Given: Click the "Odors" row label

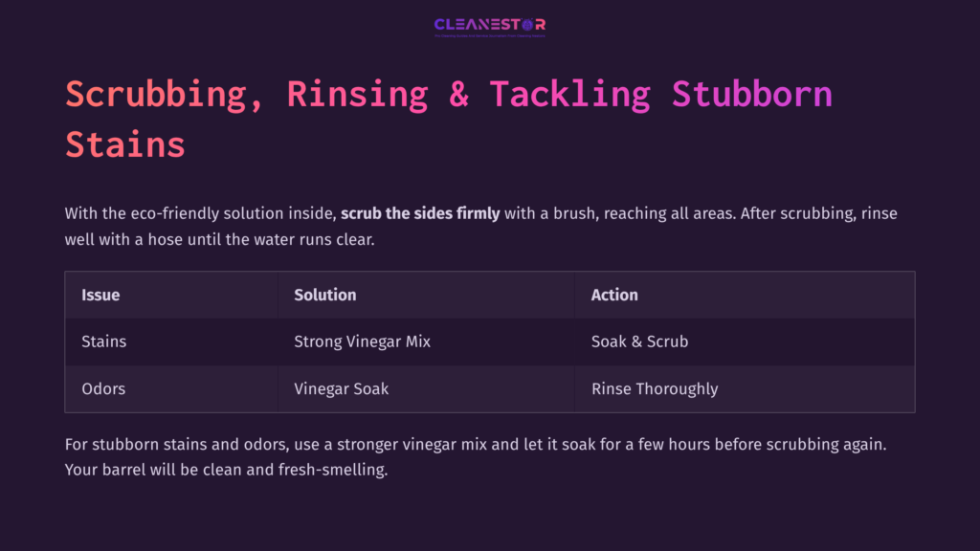Looking at the screenshot, I should pos(103,388).
